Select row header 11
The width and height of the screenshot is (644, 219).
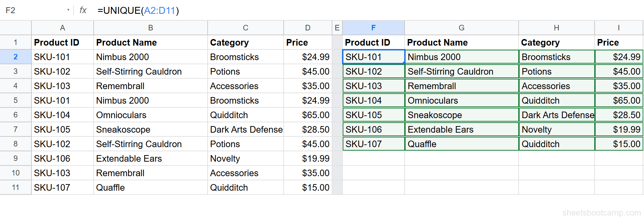click(x=16, y=187)
